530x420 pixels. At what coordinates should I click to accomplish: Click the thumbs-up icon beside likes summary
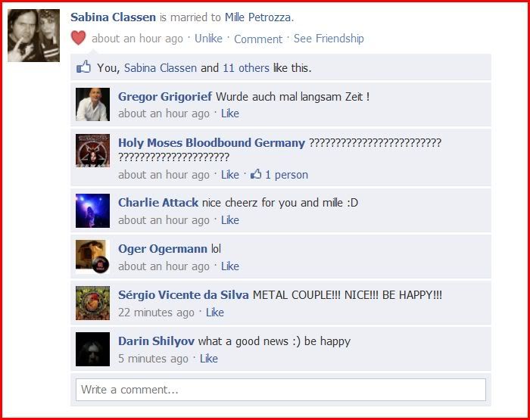pyautogui.click(x=83, y=67)
